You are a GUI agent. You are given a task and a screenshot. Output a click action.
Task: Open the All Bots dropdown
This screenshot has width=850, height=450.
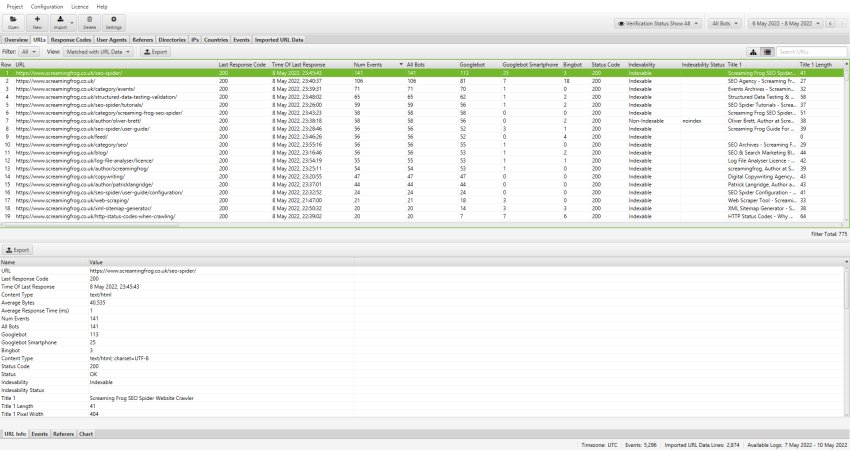point(725,24)
